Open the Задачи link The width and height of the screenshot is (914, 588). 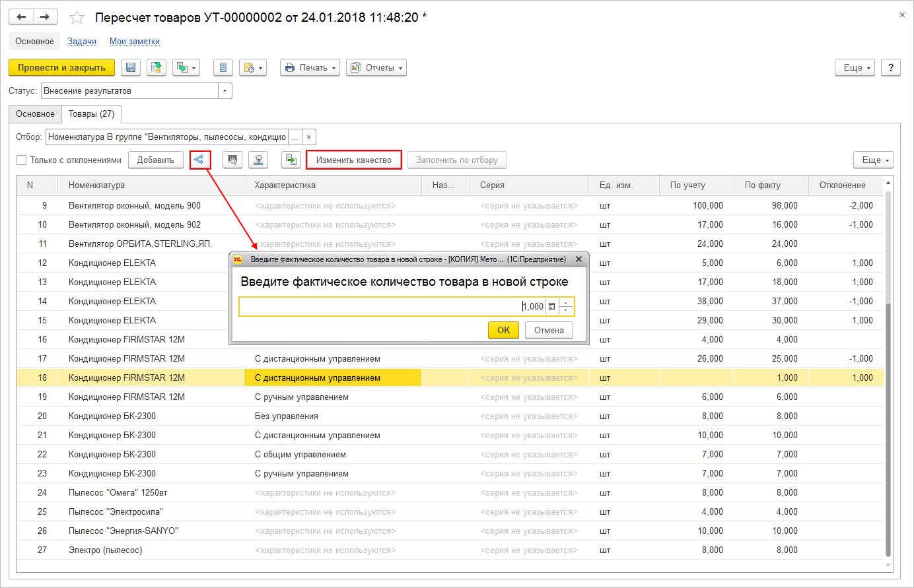(82, 41)
